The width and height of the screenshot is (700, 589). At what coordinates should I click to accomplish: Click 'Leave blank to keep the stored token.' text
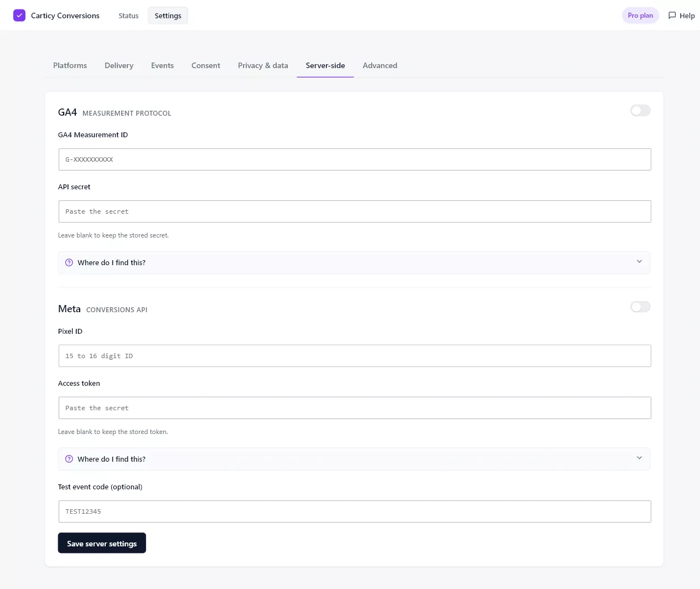[x=113, y=432]
